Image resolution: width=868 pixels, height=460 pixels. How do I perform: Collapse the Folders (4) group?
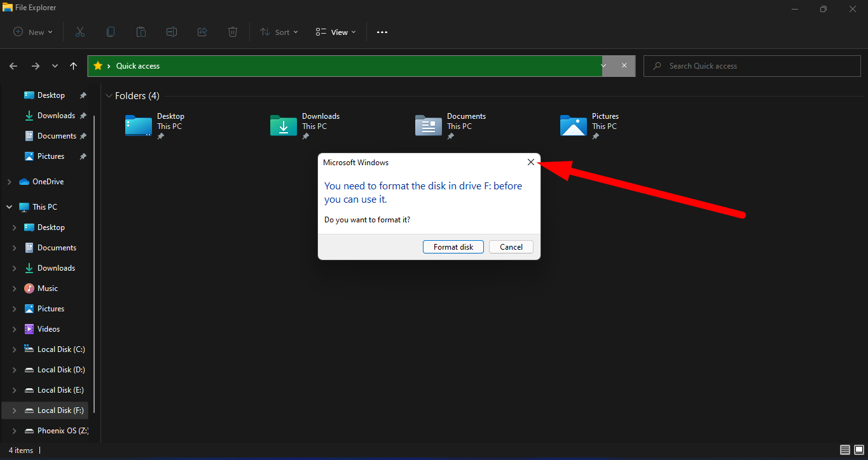109,96
